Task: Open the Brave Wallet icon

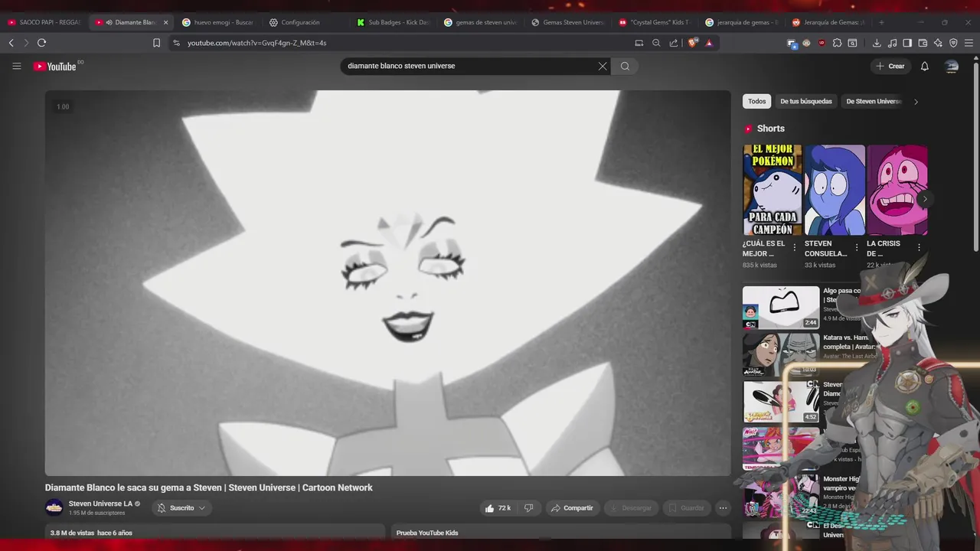Action: coord(923,43)
